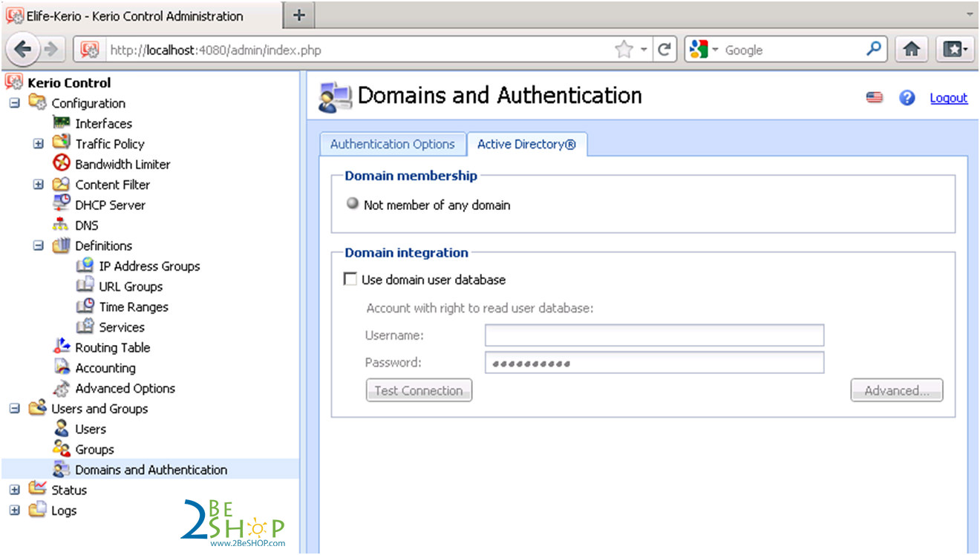Collapse the Definitions tree node
This screenshot has height=555, width=980.
[39, 246]
